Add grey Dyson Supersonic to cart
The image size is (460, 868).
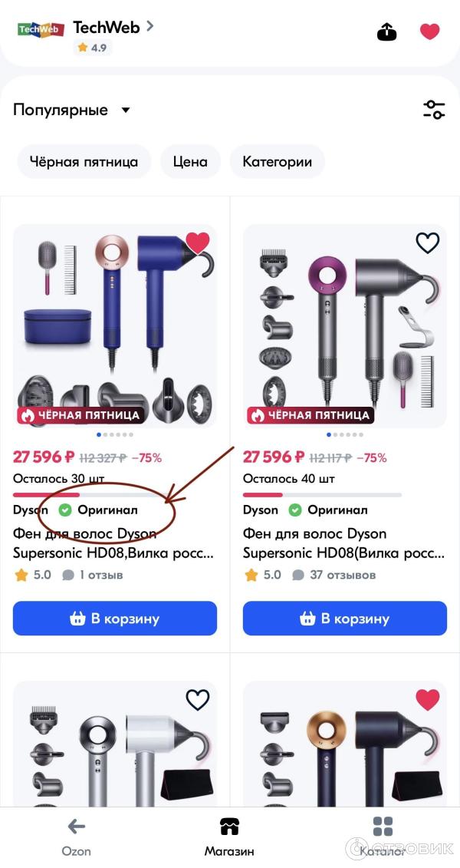coord(344,619)
